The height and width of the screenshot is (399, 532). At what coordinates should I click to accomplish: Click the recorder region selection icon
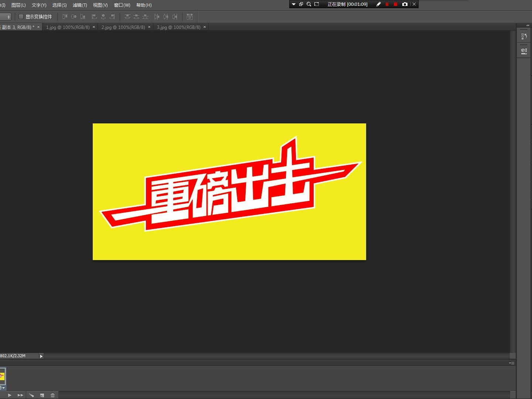317,4
